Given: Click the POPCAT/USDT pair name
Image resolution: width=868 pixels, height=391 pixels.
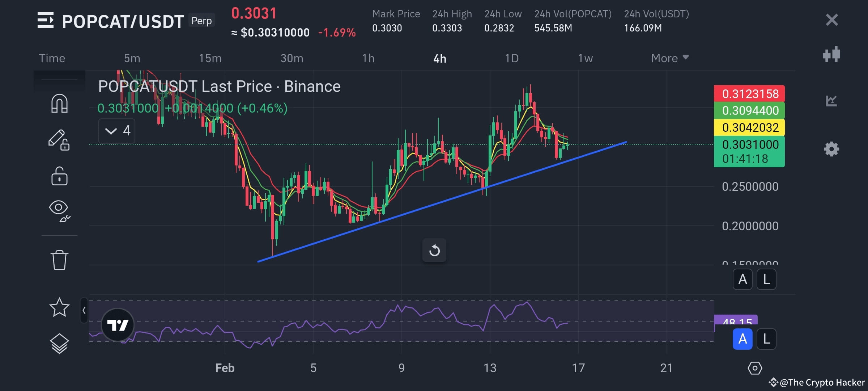Looking at the screenshot, I should click(123, 21).
